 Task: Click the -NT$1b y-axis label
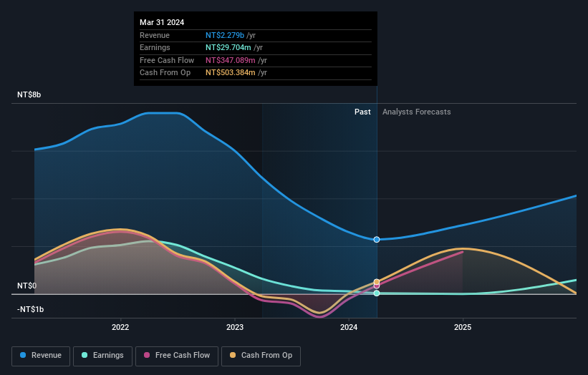(30, 309)
